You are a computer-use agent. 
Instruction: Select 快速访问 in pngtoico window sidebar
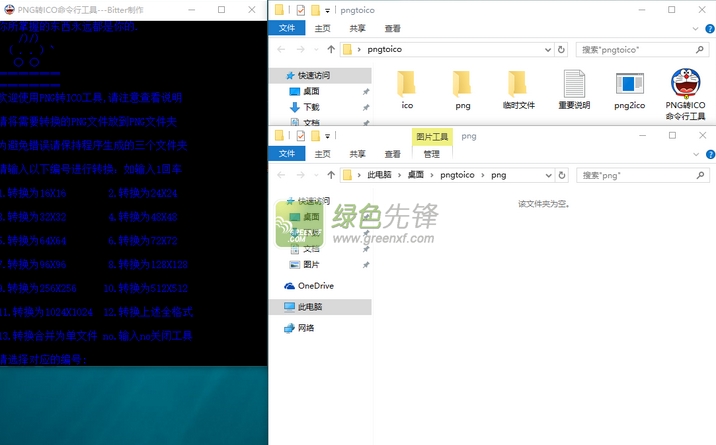(320, 75)
